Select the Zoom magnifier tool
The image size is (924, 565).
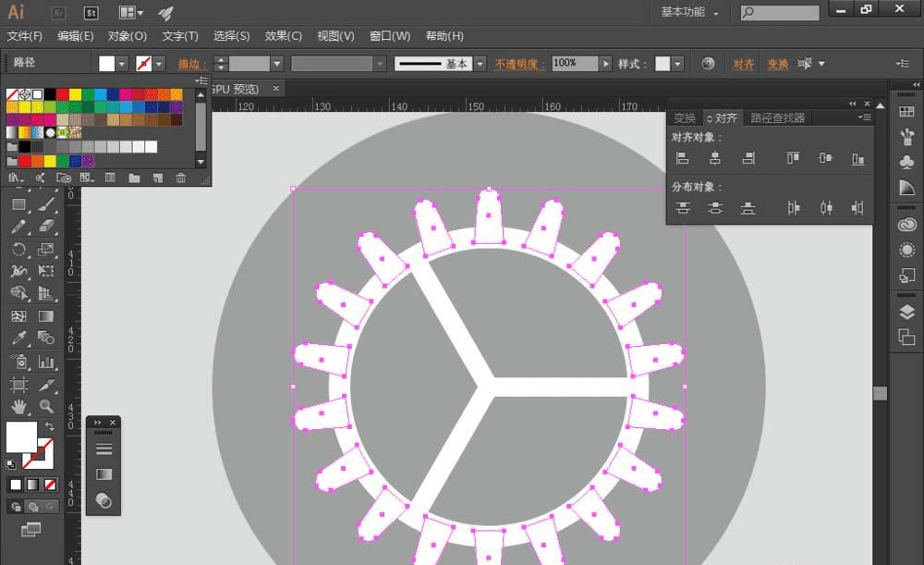click(x=46, y=406)
